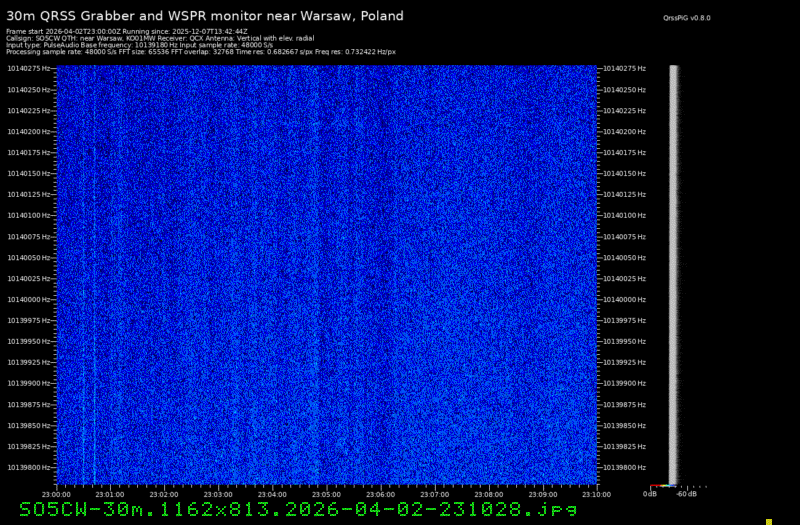Click the 23:05:00 time axis marker
The image size is (800, 525).
pyautogui.click(x=326, y=494)
